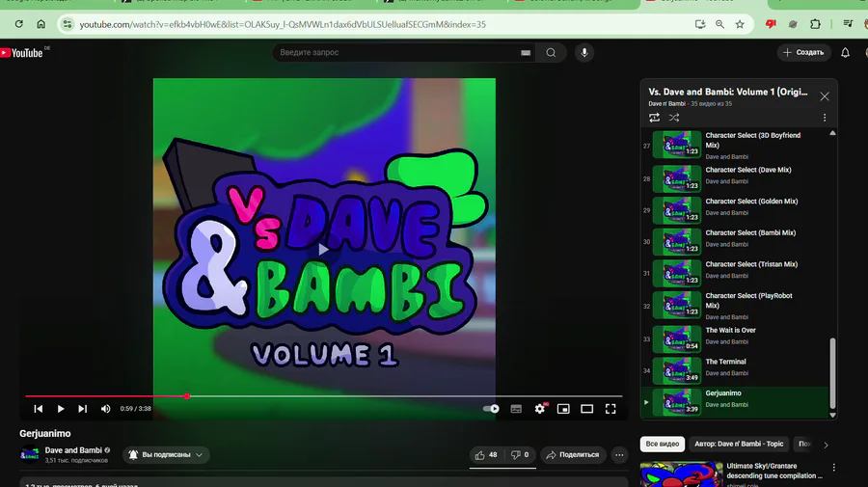
Task: Open the browser zoom magnifier icon
Action: click(x=719, y=24)
